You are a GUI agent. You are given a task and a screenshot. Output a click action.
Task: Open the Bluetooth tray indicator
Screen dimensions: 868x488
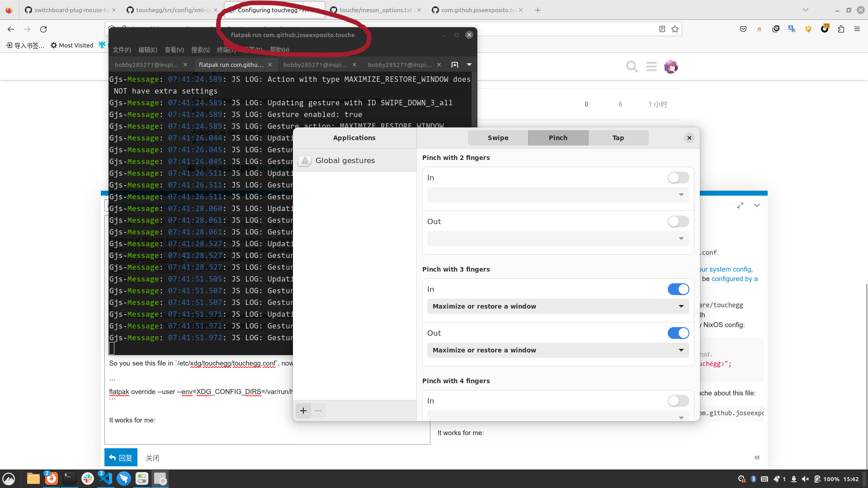(753, 479)
